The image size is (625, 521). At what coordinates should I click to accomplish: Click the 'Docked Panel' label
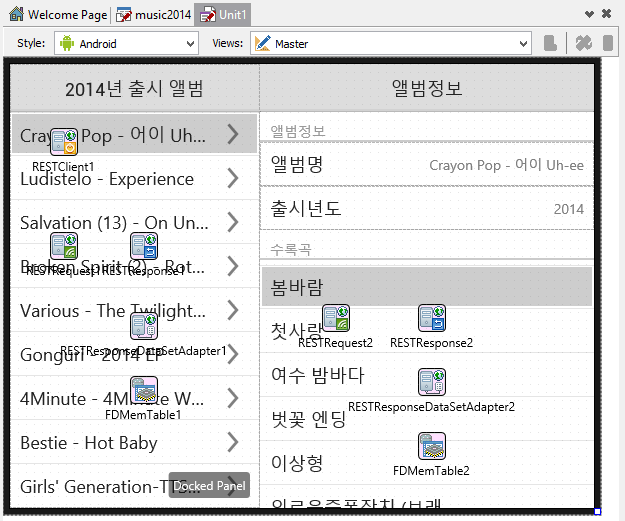tap(209, 486)
